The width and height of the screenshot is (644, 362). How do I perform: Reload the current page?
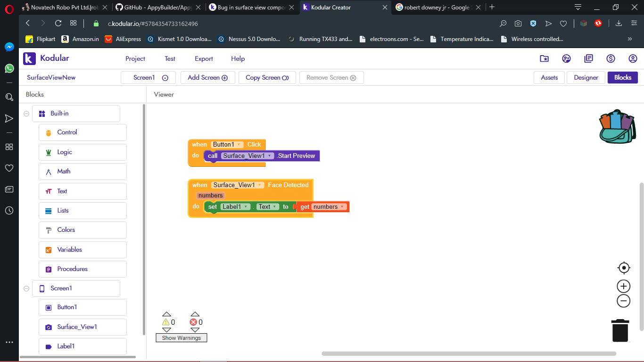58,23
